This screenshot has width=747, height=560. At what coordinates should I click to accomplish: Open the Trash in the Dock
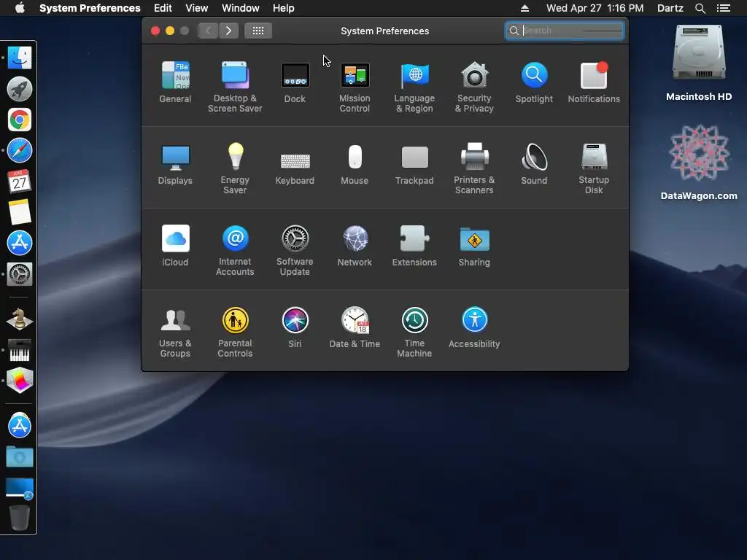click(x=20, y=518)
